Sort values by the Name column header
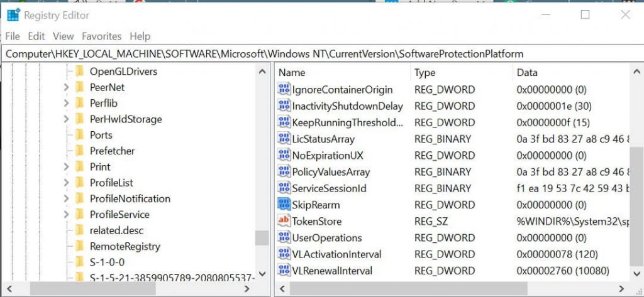Screen dimensions: 644x297 (340, 73)
